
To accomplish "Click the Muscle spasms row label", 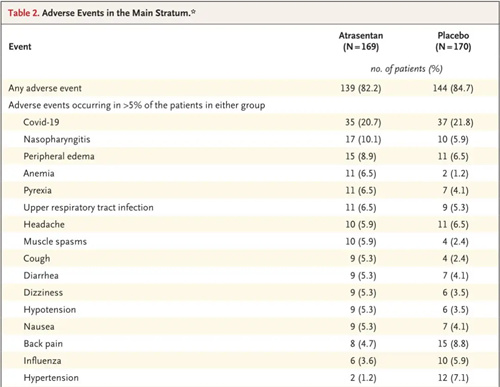I will 55,242.
